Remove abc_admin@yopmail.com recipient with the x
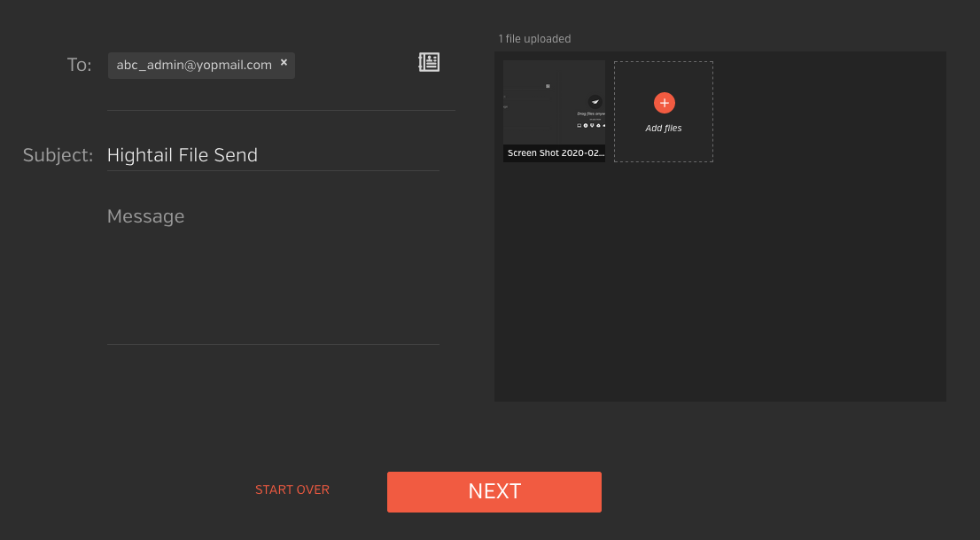Image resolution: width=980 pixels, height=540 pixels. [x=284, y=63]
